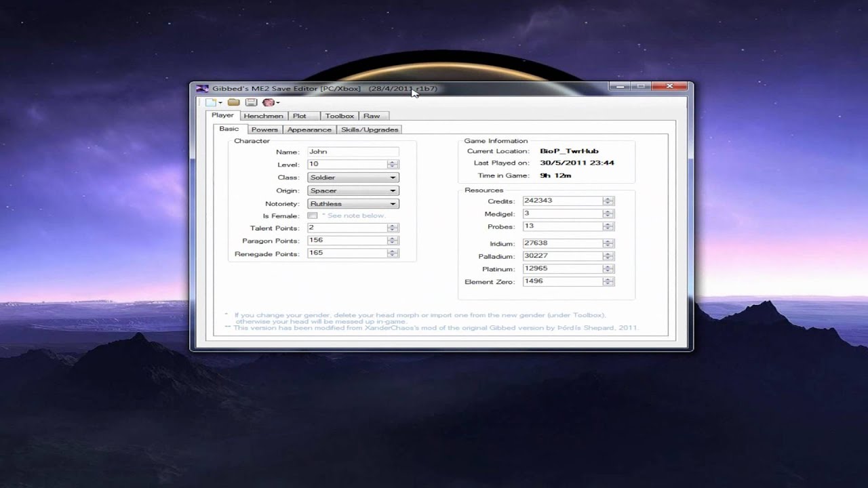Click the Iridium spinner arrows
868x488 pixels.
pos(608,243)
